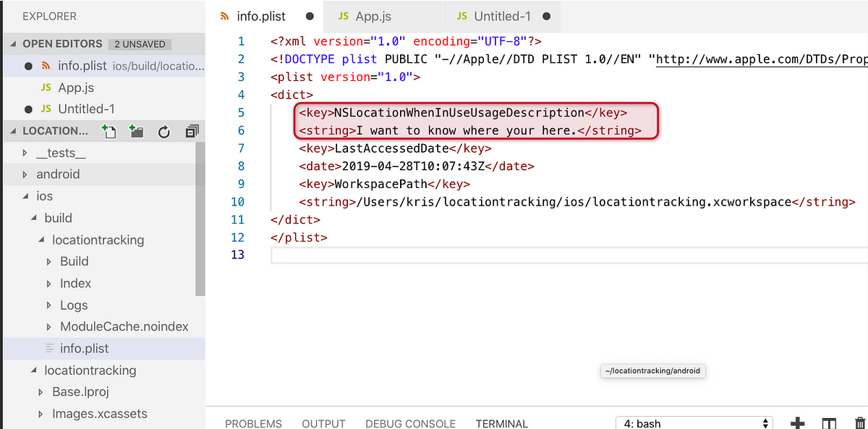Viewport: 868px width, 429px height.
Task: Select the DEBUG CONSOLE panel tab
Action: (x=410, y=423)
